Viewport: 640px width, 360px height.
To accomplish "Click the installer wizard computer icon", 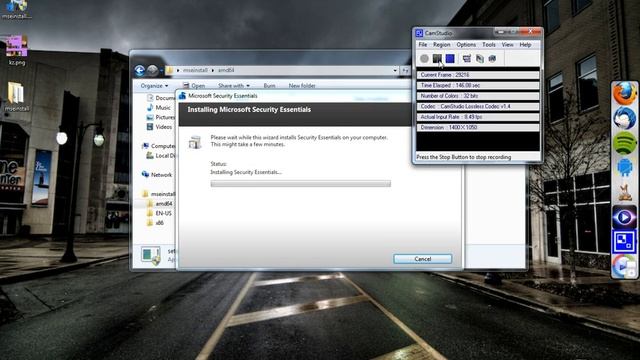I will click(195, 142).
